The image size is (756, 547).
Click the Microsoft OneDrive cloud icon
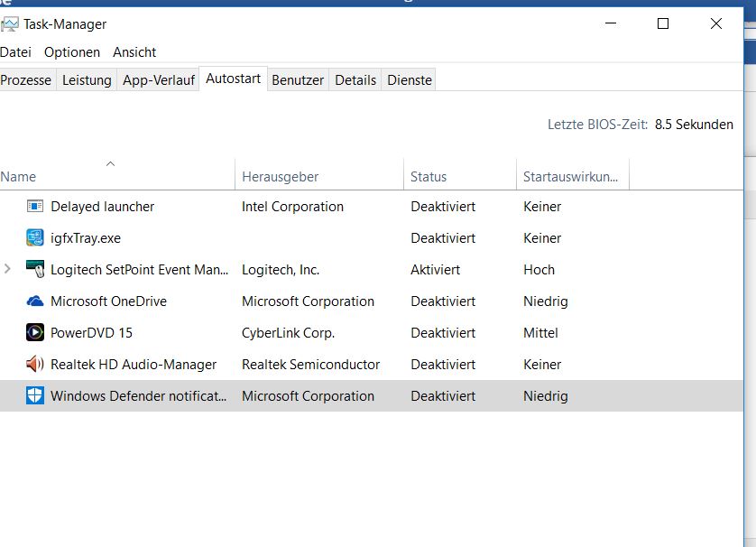click(x=35, y=301)
